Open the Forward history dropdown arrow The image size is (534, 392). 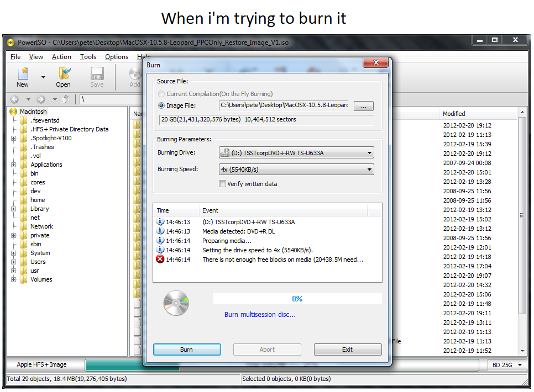(x=55, y=99)
